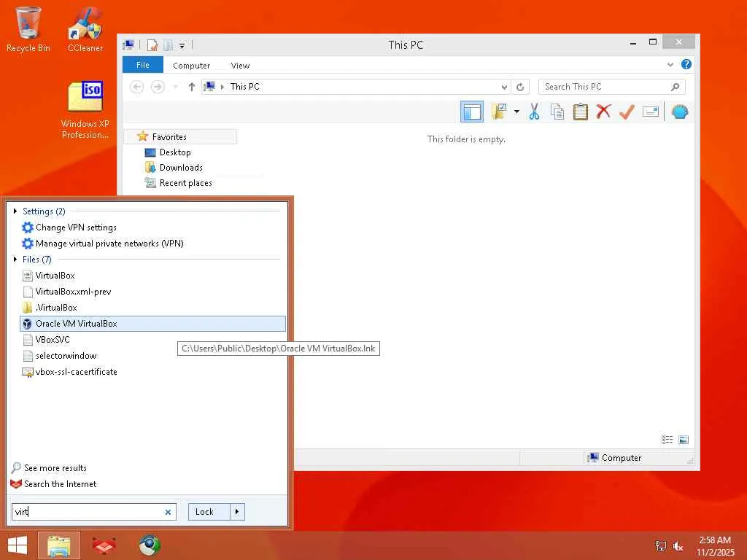Image resolution: width=747 pixels, height=560 pixels.
Task: Click the Cut scissors icon
Action: (x=534, y=112)
